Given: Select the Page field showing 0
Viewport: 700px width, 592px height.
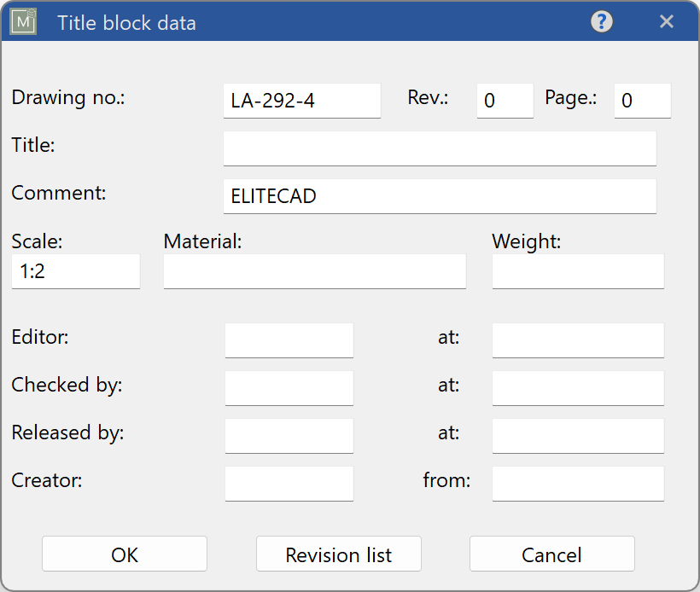Looking at the screenshot, I should [642, 101].
